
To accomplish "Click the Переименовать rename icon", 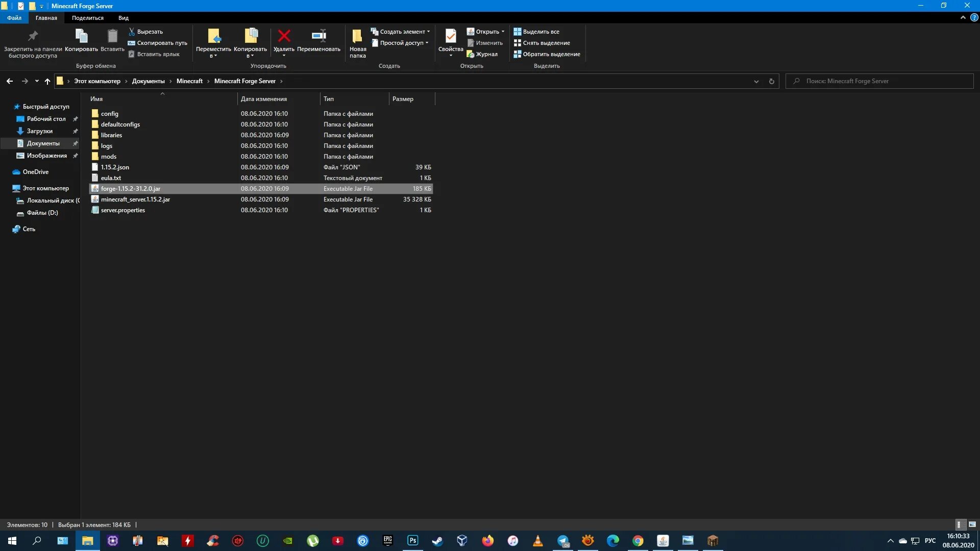I will [318, 36].
